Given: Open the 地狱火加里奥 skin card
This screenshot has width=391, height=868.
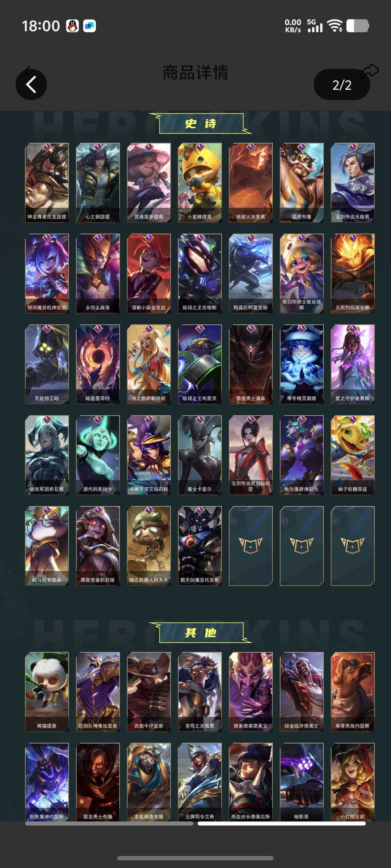Looking at the screenshot, I should [251, 183].
